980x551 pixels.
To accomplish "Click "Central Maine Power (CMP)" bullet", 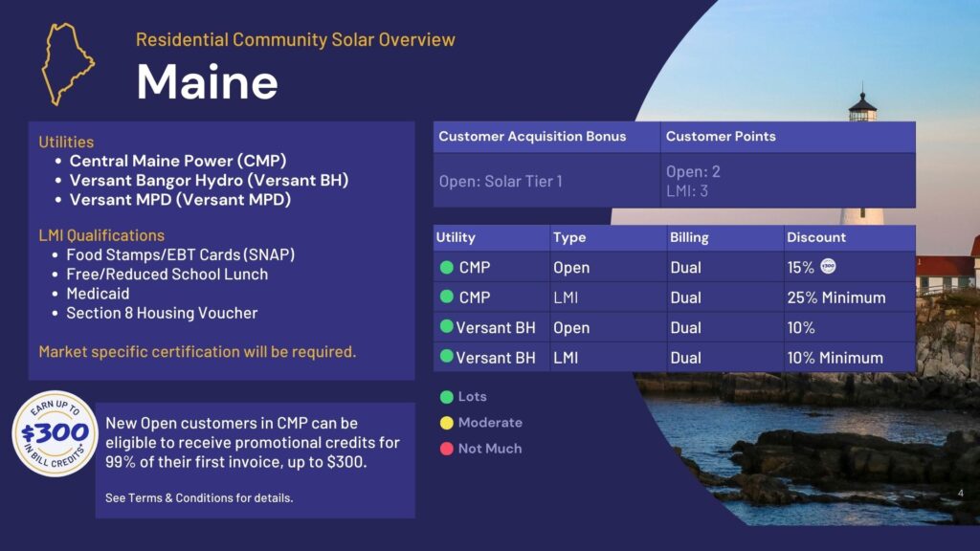I will coord(177,161).
